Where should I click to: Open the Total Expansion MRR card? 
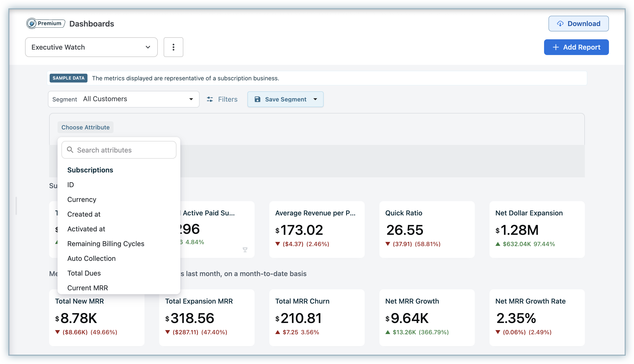pyautogui.click(x=207, y=318)
